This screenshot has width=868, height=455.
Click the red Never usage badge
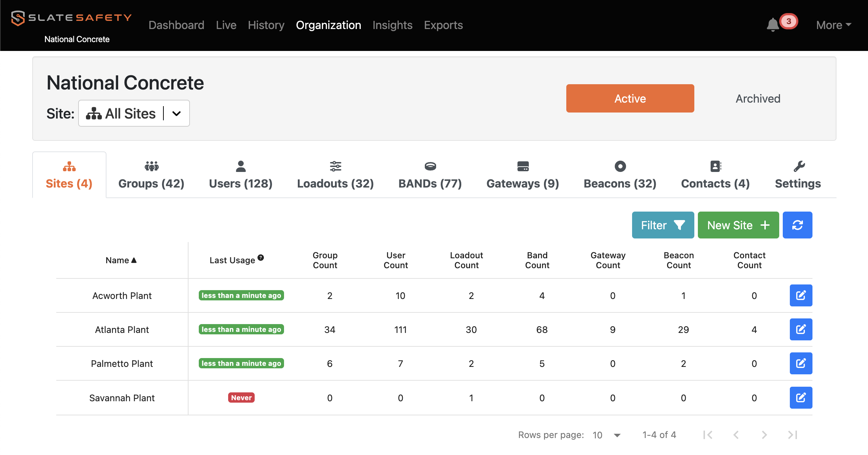tap(241, 398)
